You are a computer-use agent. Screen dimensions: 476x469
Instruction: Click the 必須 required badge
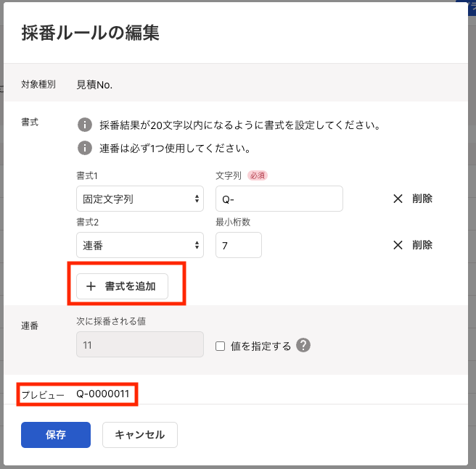click(258, 175)
